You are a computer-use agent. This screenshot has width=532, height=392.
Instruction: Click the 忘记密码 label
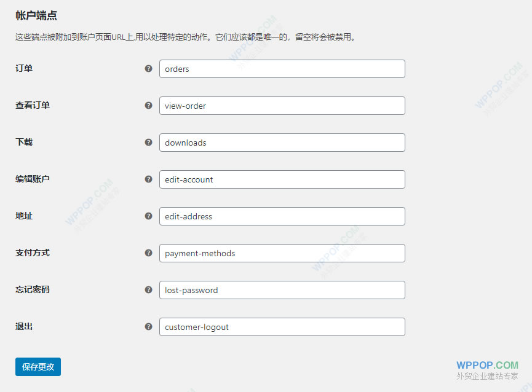coord(32,289)
